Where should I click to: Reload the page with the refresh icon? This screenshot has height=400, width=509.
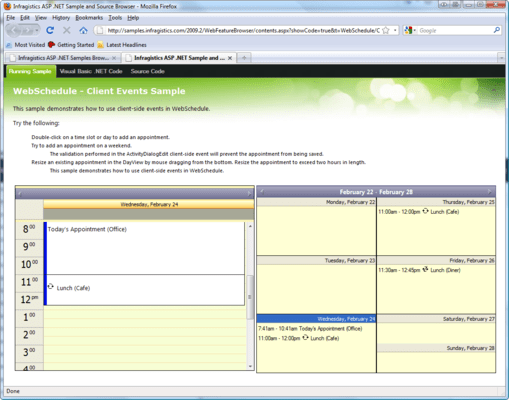click(x=50, y=31)
